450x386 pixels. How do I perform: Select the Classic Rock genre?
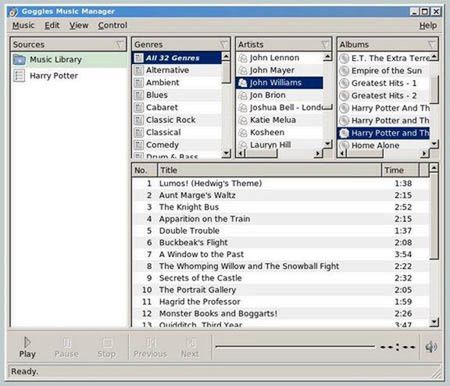coord(177,120)
